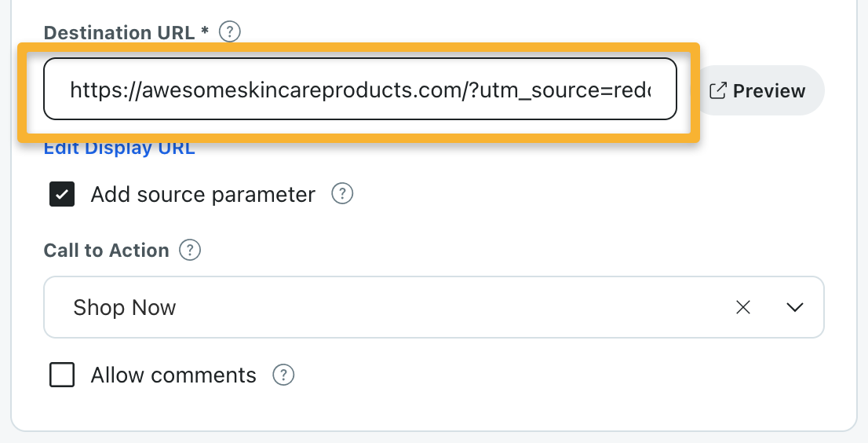Click the external-link icon on Preview button
The height and width of the screenshot is (443, 868).
point(717,90)
